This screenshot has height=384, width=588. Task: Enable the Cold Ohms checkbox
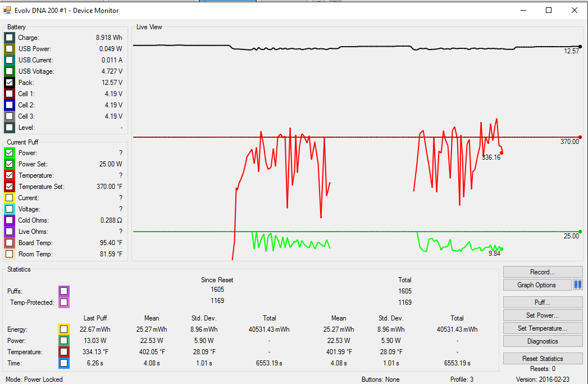[x=10, y=220]
